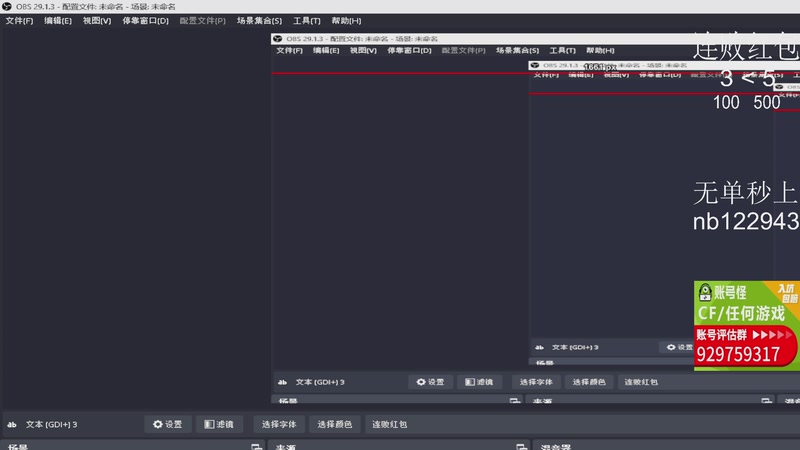Click 选择字体 in the nested preview toolbar
The width and height of the screenshot is (800, 450).
[536, 382]
